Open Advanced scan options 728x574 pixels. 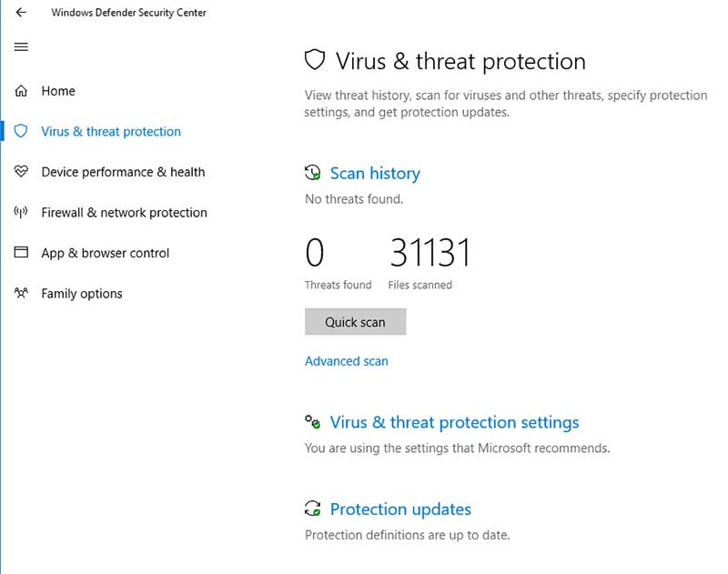click(347, 361)
